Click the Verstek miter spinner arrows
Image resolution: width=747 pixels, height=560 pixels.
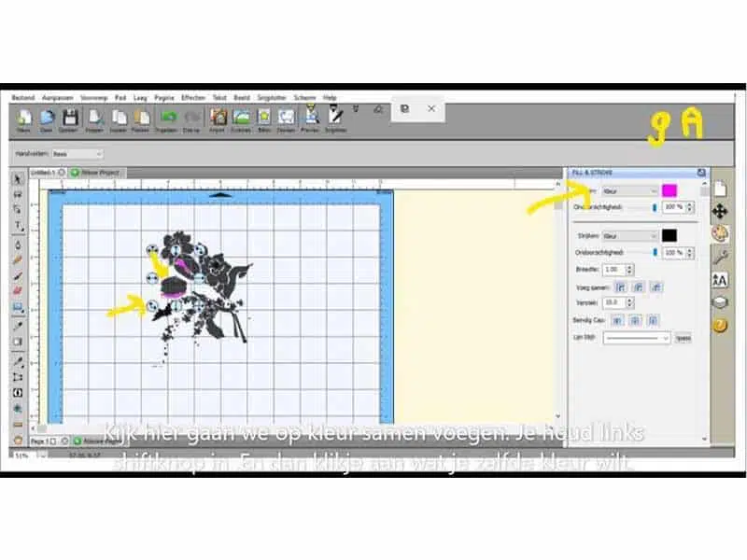[x=629, y=302]
